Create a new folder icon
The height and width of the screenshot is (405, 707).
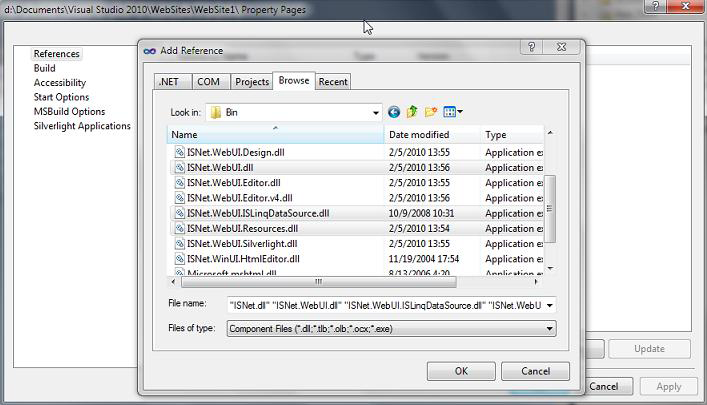click(431, 111)
